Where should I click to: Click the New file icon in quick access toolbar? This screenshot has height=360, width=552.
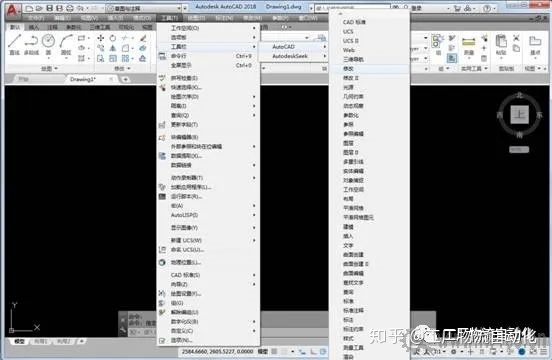(x=29, y=8)
